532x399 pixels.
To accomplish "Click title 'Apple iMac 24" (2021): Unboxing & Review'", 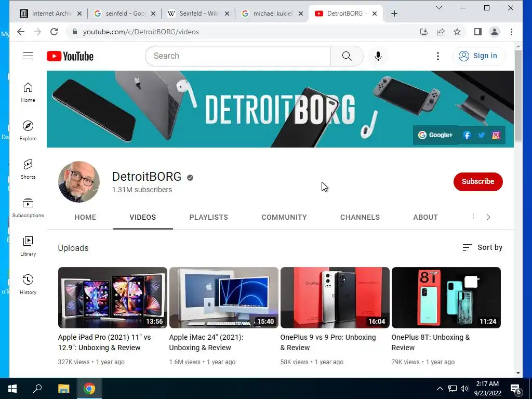I will tap(206, 342).
